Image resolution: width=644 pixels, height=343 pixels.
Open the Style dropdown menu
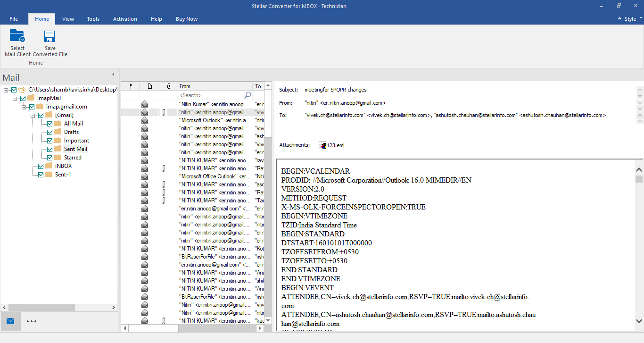click(630, 19)
